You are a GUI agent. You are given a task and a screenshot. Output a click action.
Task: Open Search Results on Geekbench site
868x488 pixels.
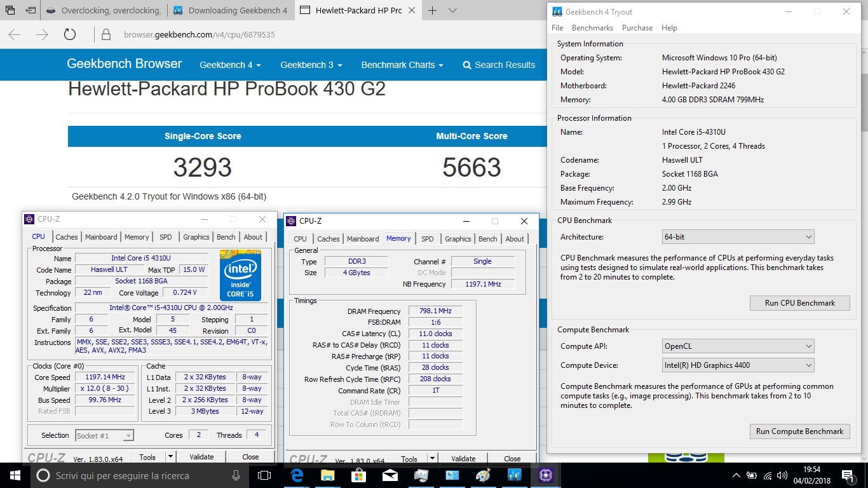coord(499,65)
